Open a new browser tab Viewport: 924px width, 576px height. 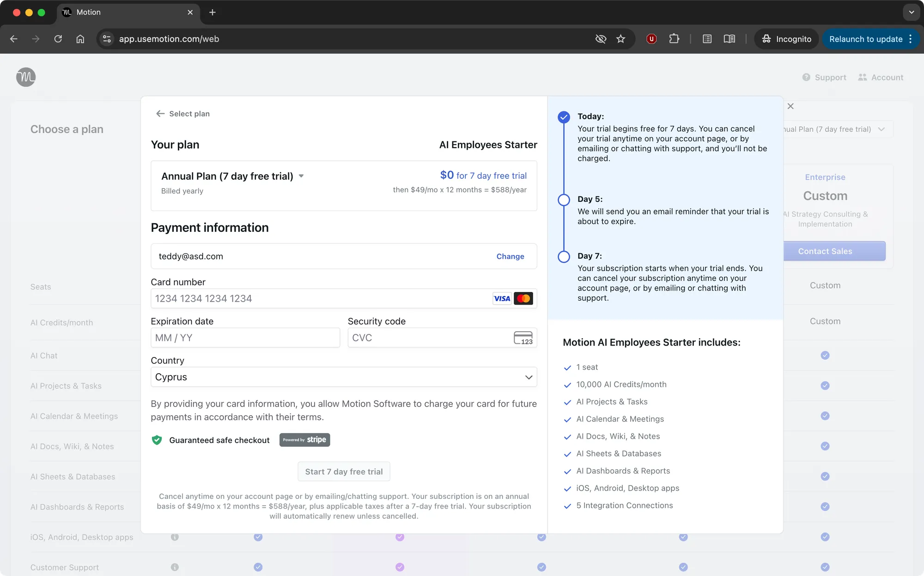coord(213,12)
